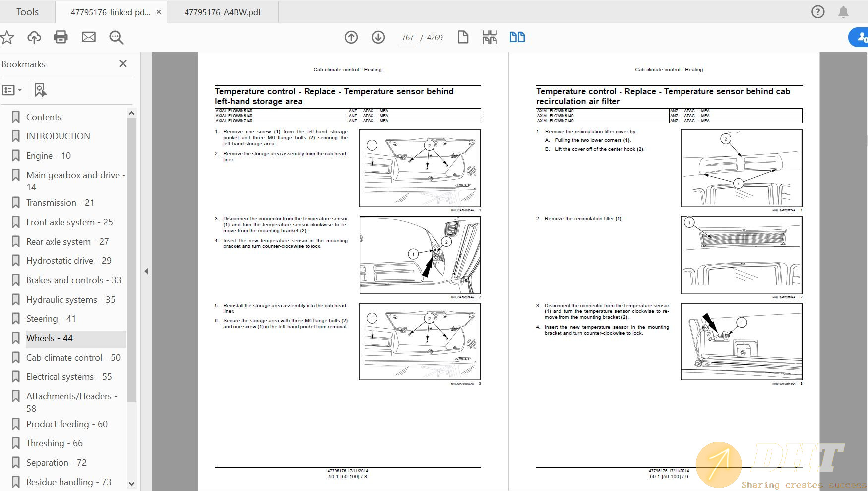Click the bookmark icon beside Contents
The height and width of the screenshot is (491, 868).
coord(16,117)
